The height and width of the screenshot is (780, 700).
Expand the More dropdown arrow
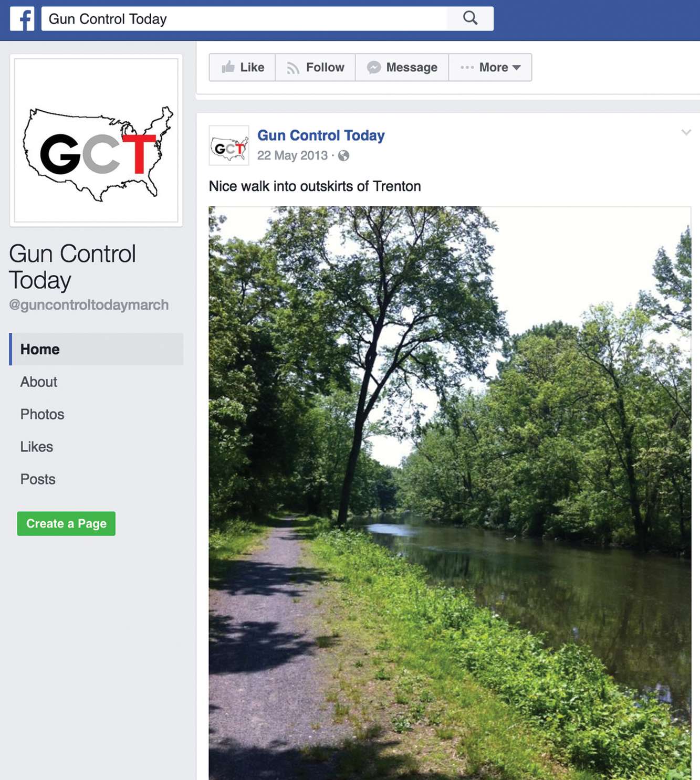(516, 68)
